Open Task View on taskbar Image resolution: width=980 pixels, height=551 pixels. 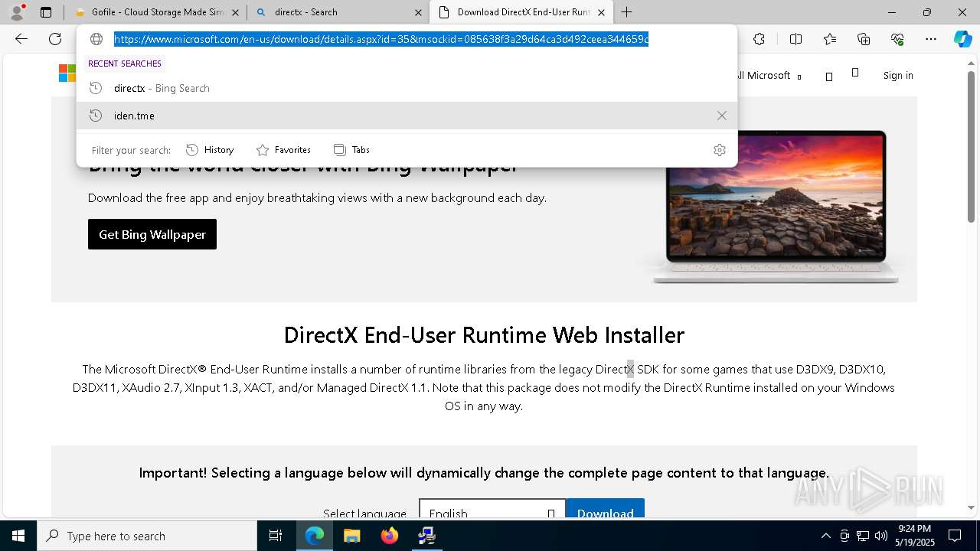tap(276, 536)
